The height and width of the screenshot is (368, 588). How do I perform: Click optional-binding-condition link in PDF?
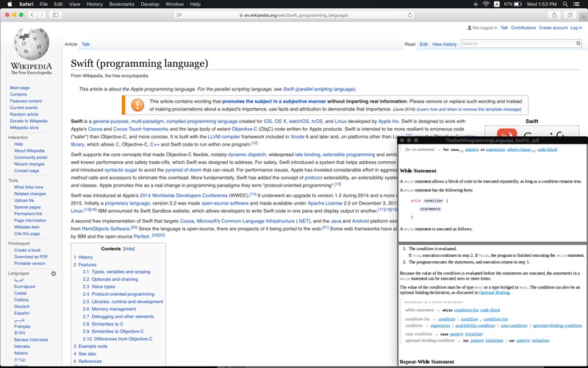tap(557, 325)
